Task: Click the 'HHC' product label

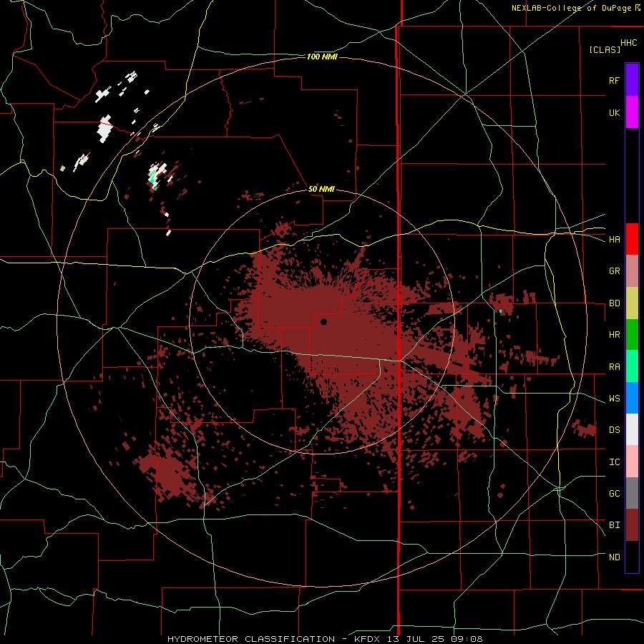Action: click(629, 43)
